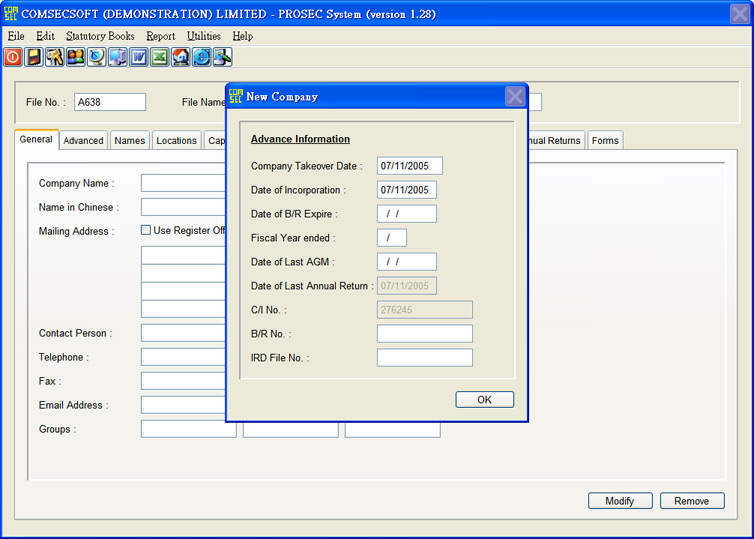Launch the Internet Explorer toolbar icon

point(201,57)
